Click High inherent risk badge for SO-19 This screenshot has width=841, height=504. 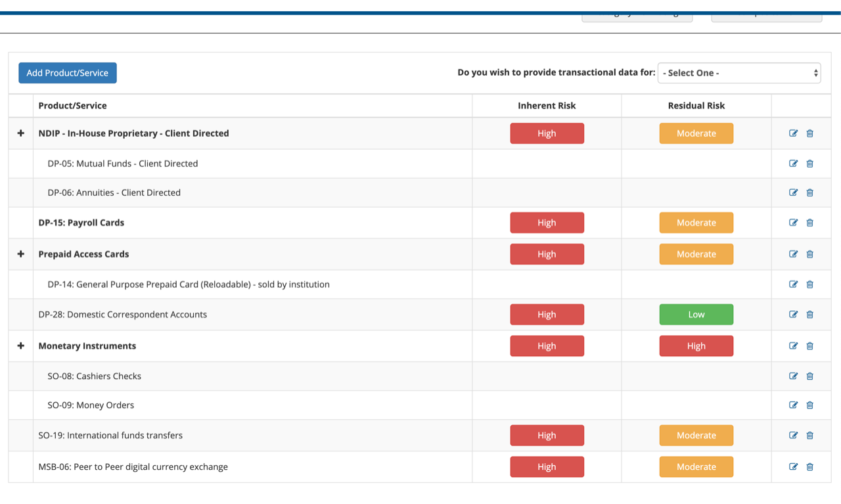tap(547, 435)
